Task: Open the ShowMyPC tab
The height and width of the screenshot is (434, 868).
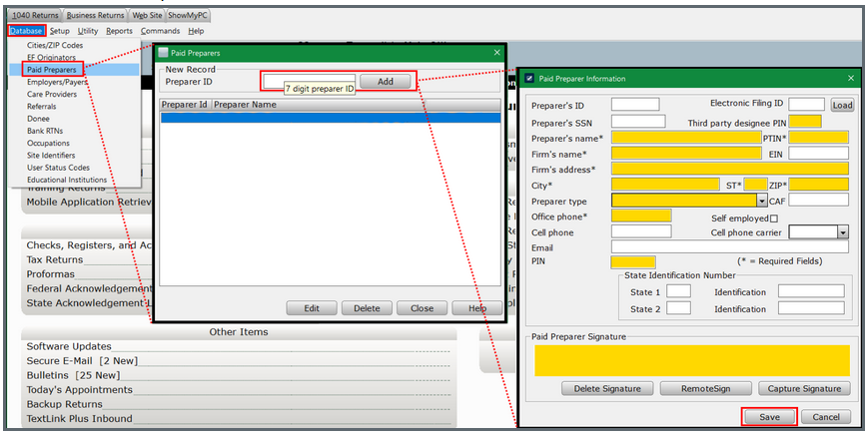Action: tap(190, 16)
